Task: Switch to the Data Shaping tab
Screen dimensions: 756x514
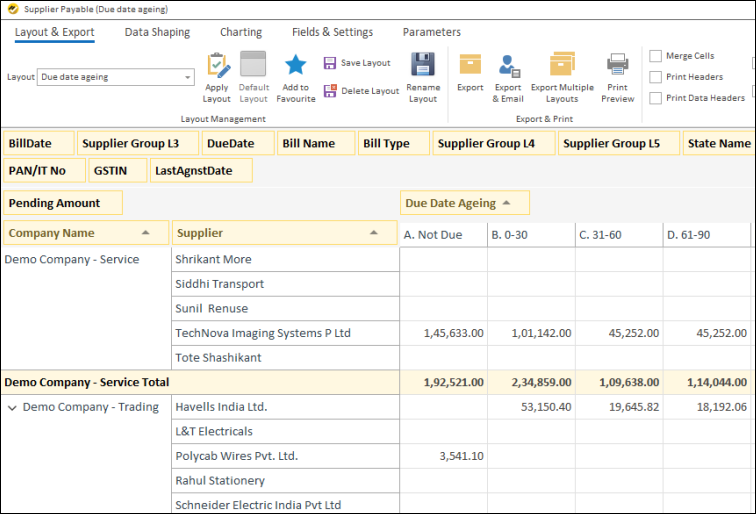Action: coord(157,32)
